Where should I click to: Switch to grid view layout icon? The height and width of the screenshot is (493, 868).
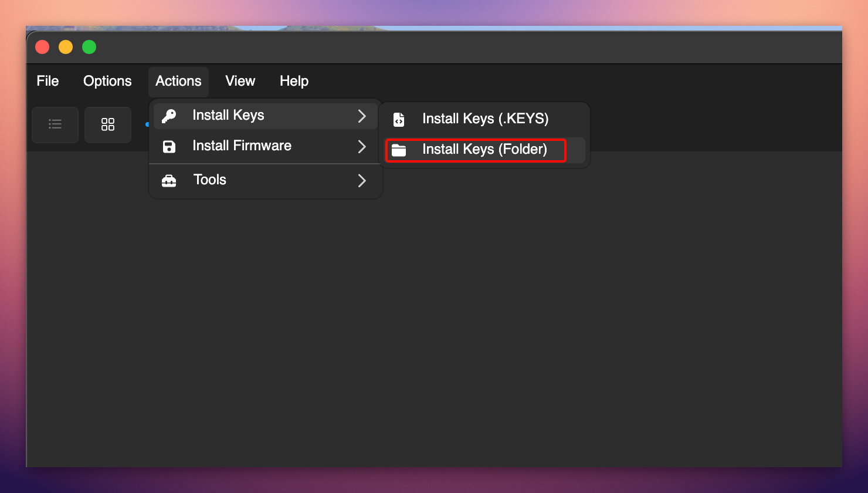pyautogui.click(x=108, y=124)
